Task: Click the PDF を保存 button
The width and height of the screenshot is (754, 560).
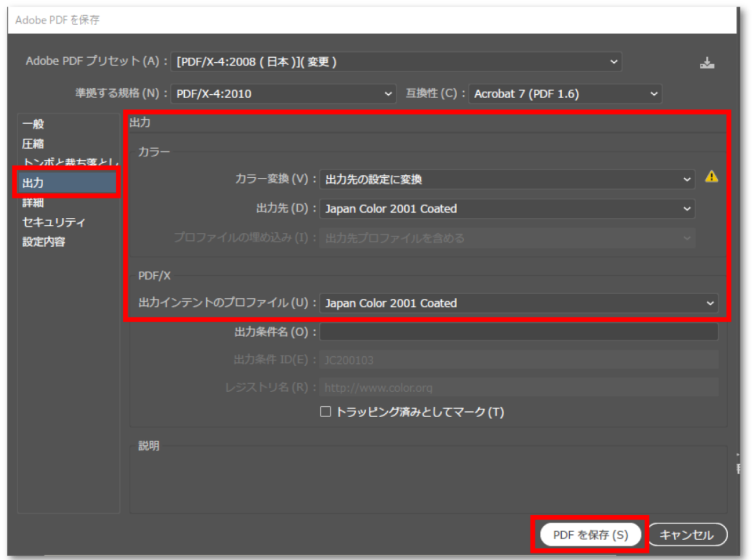Action: tap(589, 534)
